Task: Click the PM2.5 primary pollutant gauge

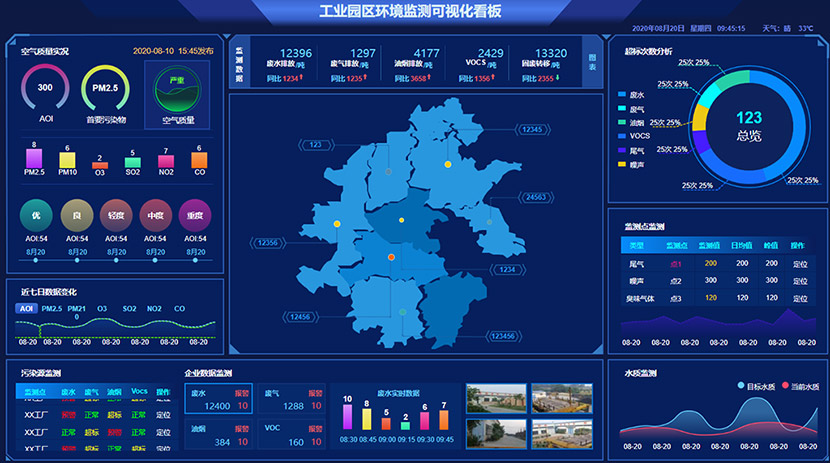Action: click(105, 88)
